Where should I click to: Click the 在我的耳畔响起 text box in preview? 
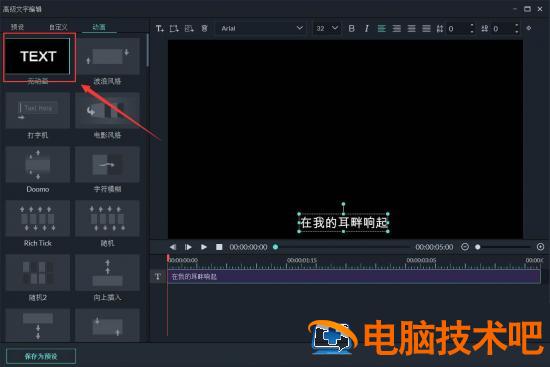[x=343, y=222]
